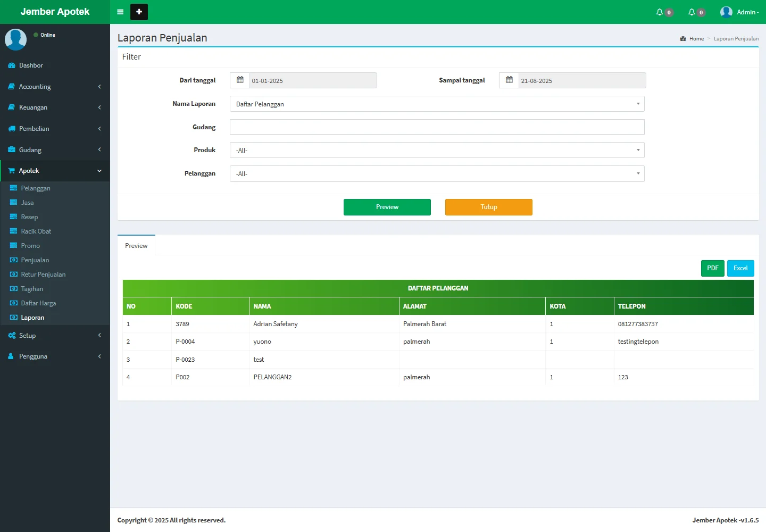Click the Gudang input field
The image size is (766, 532).
[437, 127]
